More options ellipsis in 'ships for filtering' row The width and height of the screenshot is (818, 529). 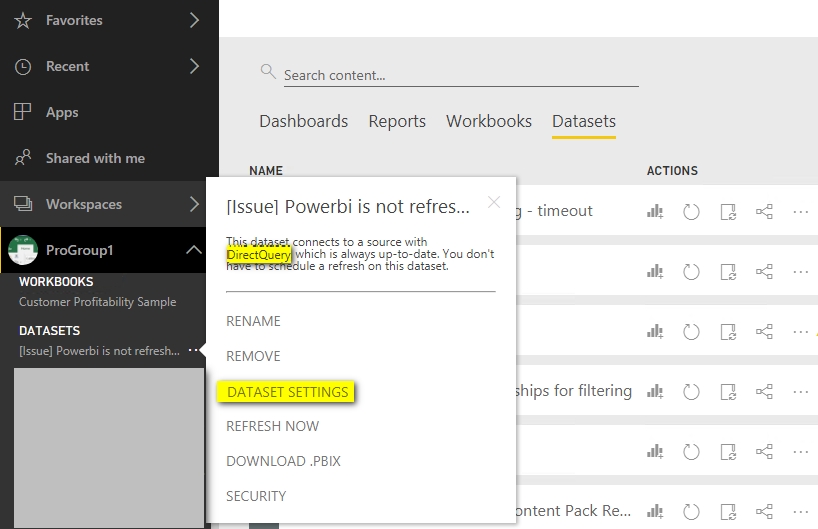click(800, 392)
